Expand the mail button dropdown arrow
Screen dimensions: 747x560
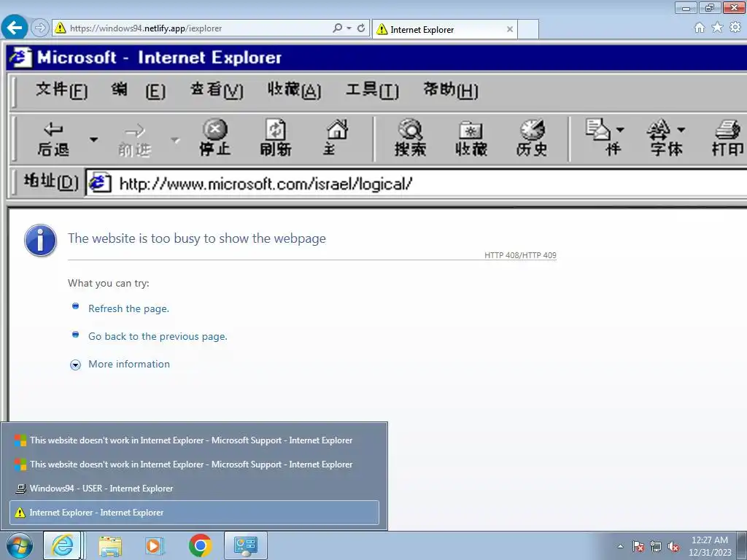pos(620,130)
